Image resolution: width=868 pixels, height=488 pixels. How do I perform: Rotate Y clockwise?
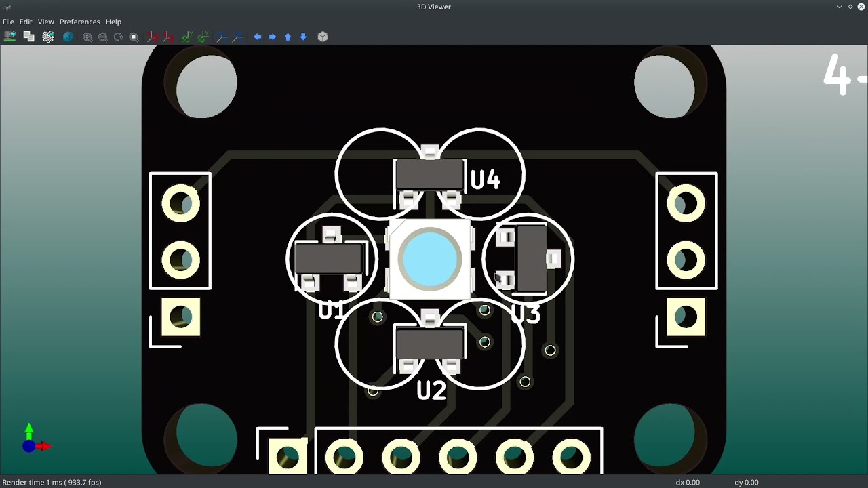[188, 37]
